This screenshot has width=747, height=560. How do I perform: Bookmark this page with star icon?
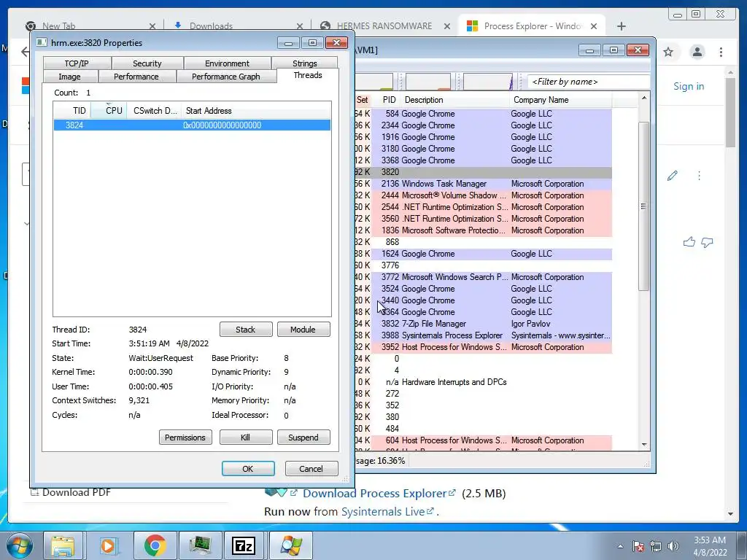668,52
